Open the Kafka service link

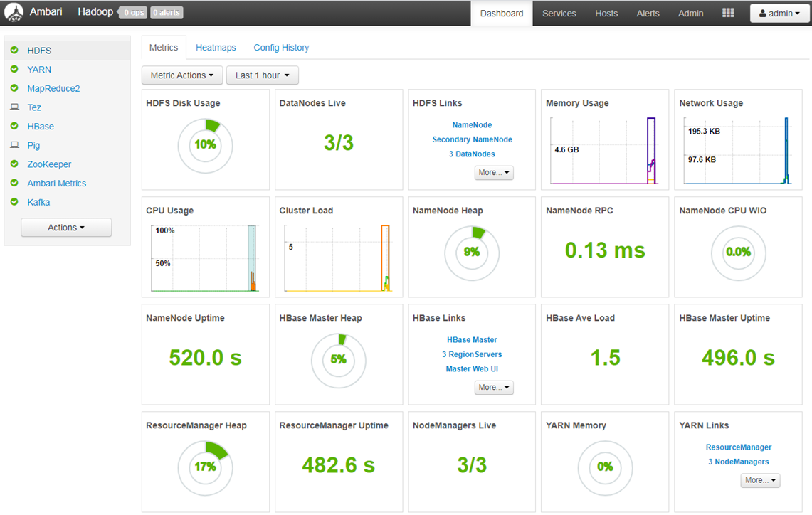[39, 203]
